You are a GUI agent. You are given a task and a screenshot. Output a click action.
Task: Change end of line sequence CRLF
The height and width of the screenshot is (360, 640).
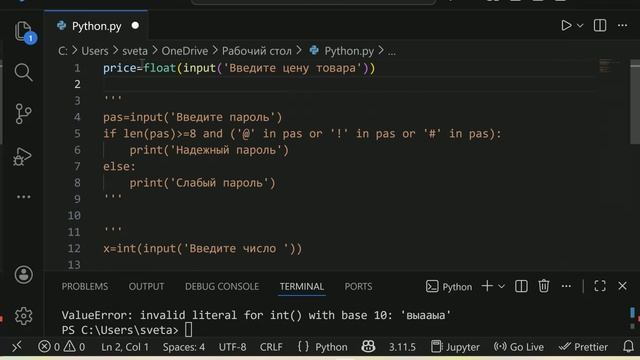[x=271, y=347]
